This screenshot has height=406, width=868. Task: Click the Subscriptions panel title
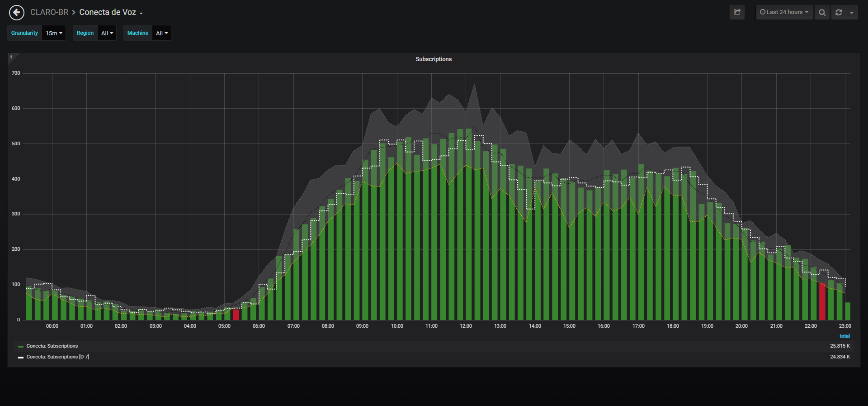pos(434,59)
